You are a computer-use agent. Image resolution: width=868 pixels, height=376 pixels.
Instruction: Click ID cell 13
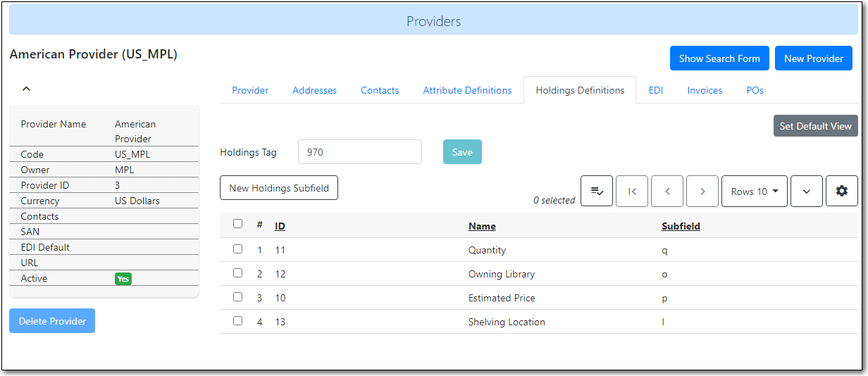click(x=280, y=322)
